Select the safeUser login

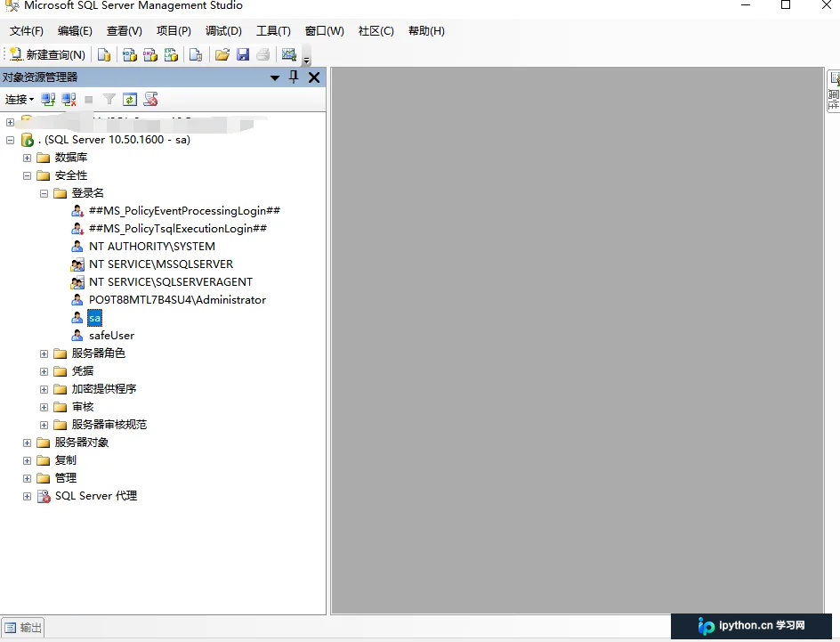pyautogui.click(x=111, y=336)
